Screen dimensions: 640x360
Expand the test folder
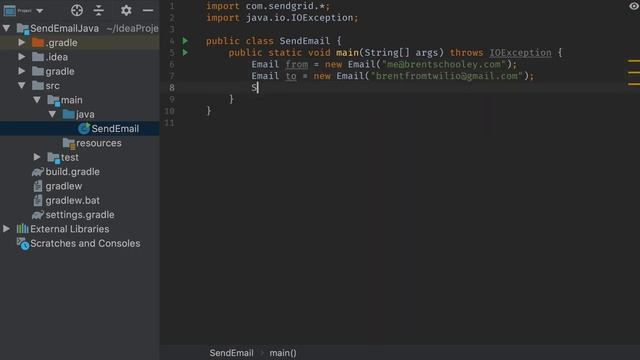coord(37,157)
